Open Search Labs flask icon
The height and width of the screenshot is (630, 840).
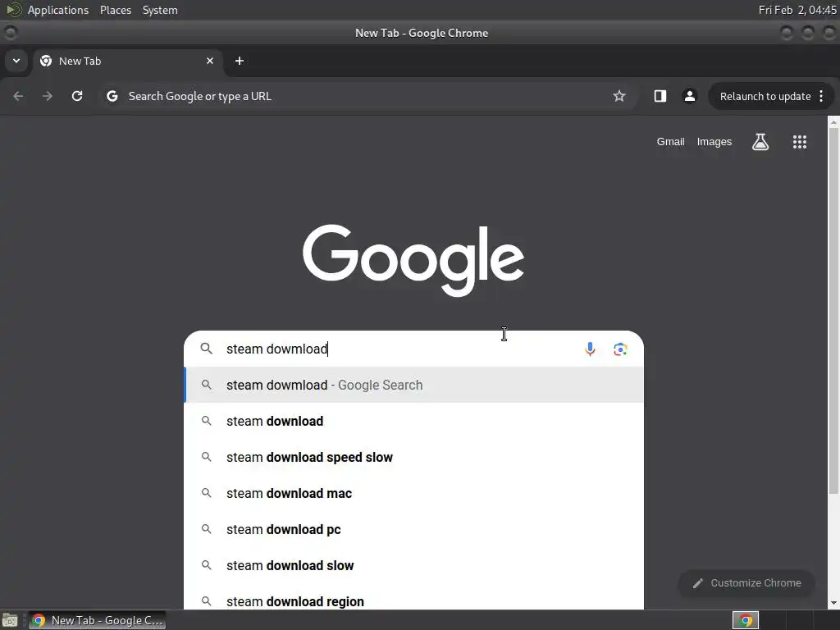click(x=760, y=142)
